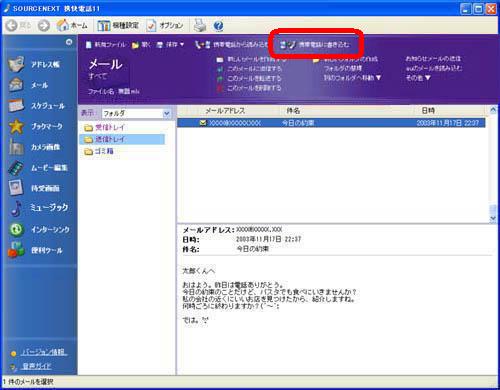Click auのメールを読み込む link
Screen dimensions: 500x390
tap(434, 68)
